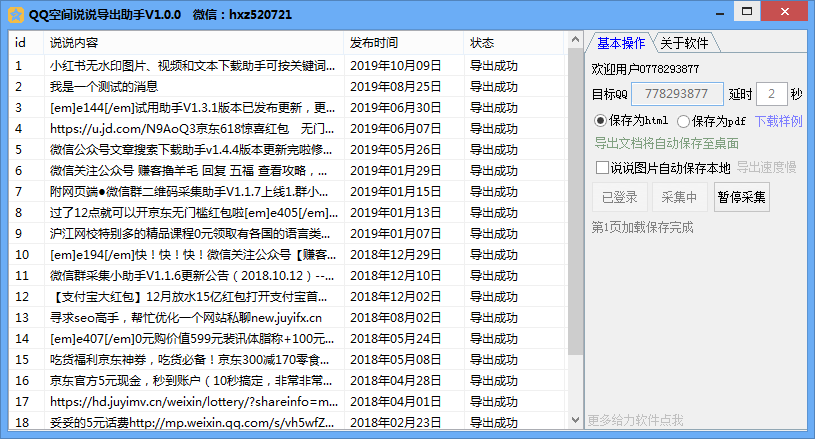
Task: Click the 状态 column header
Action: point(514,43)
